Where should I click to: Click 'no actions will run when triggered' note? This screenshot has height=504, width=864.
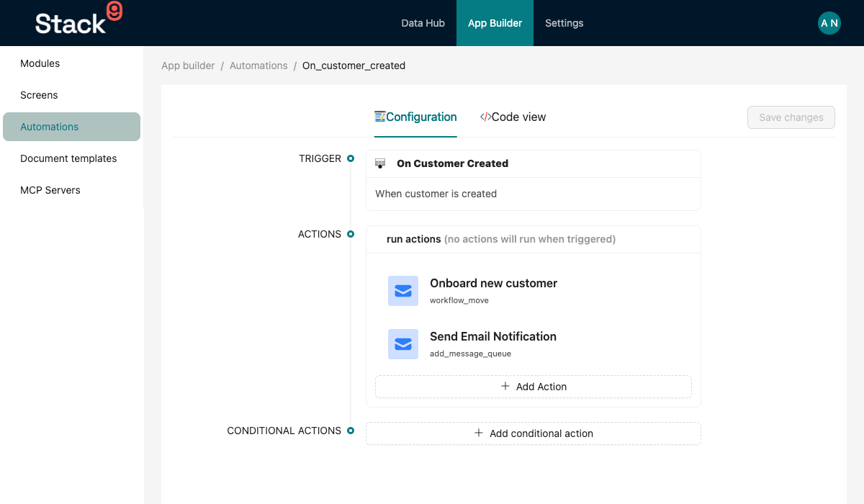click(530, 239)
